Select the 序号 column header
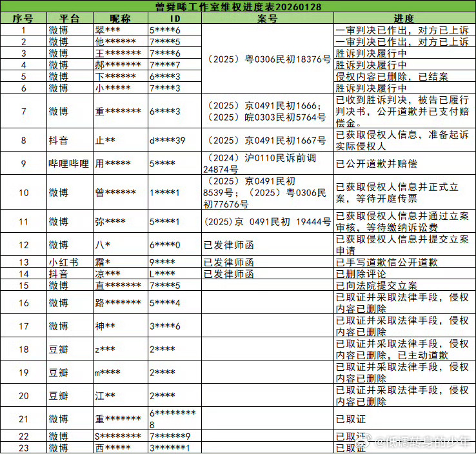The width and height of the screenshot is (476, 454). (x=23, y=19)
